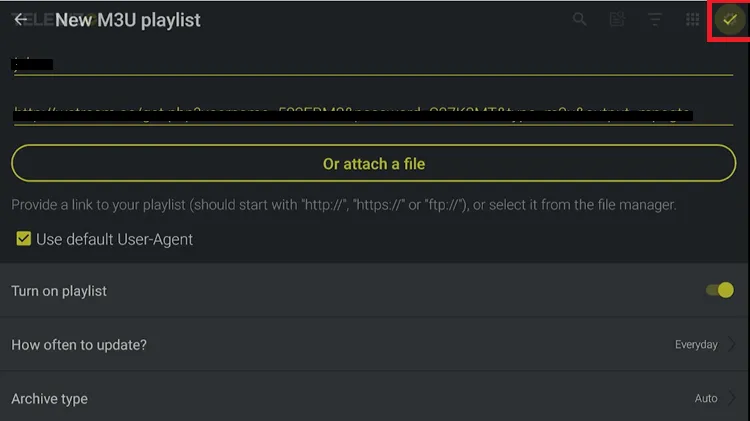Open the grid view icon
Screen dimensions: 750x421
pos(692,19)
